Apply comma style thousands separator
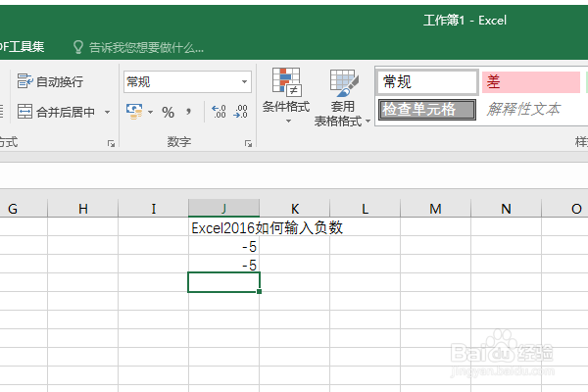This screenshot has width=588, height=392. tap(188, 111)
